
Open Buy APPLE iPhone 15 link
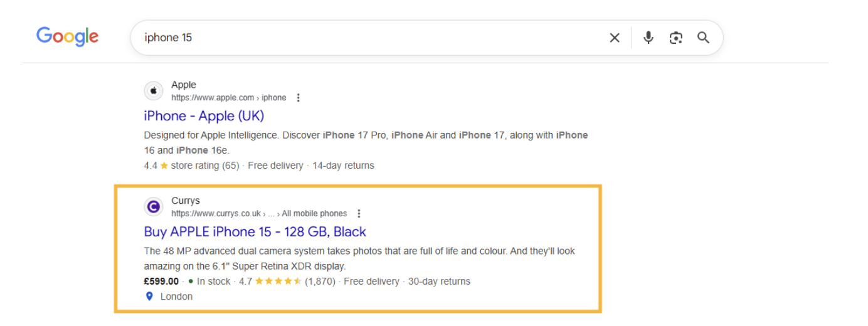pyautogui.click(x=255, y=232)
